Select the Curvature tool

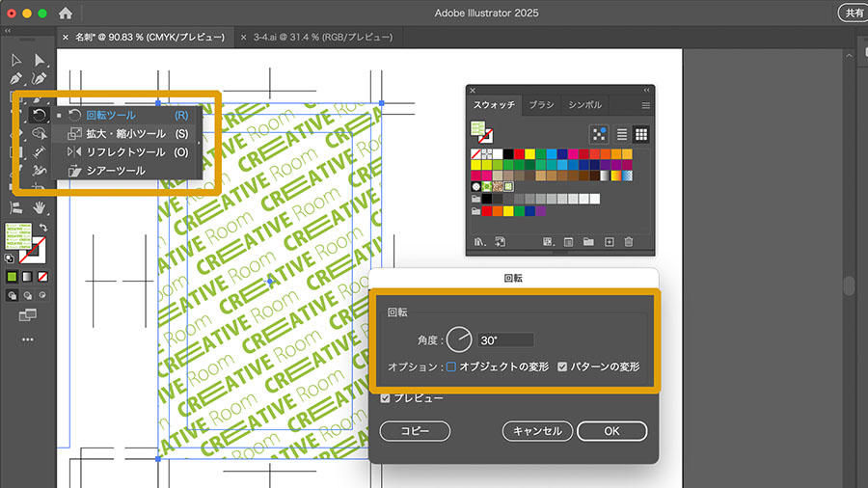(x=39, y=78)
